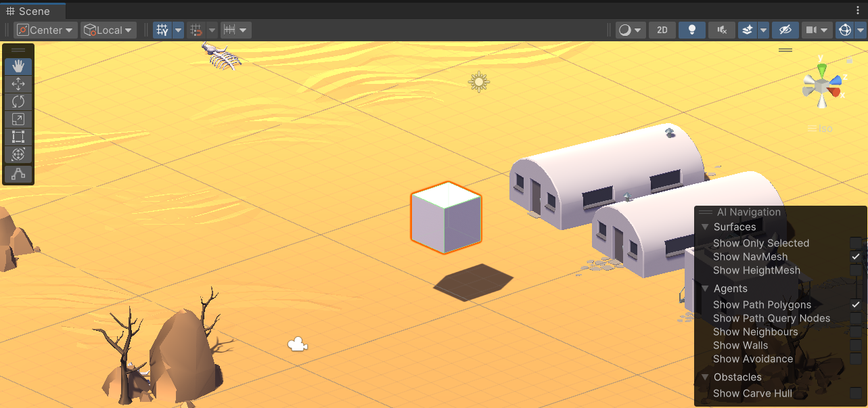868x408 pixels.
Task: Select the Move tool
Action: point(18,84)
